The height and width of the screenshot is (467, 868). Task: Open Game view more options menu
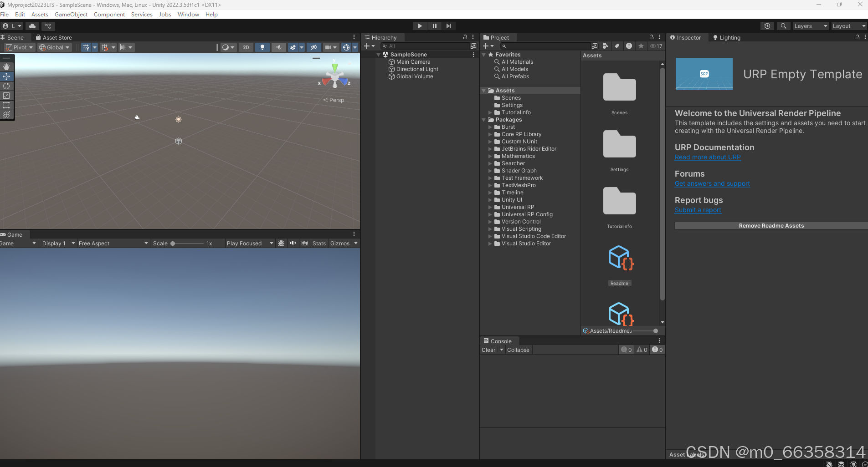point(354,234)
